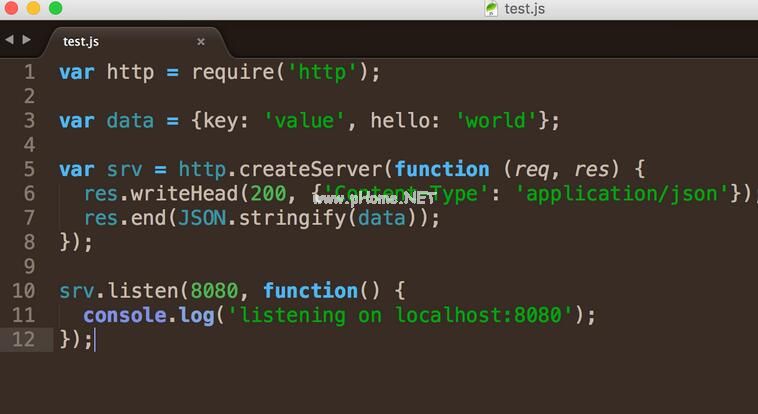Click the right tab navigation arrow
The image size is (758, 414).
pos(26,40)
